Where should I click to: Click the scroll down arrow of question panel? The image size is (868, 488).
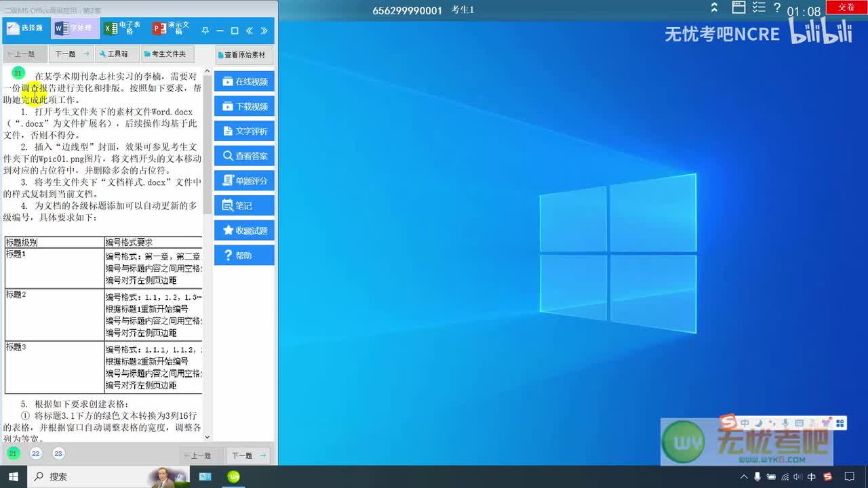[208, 438]
